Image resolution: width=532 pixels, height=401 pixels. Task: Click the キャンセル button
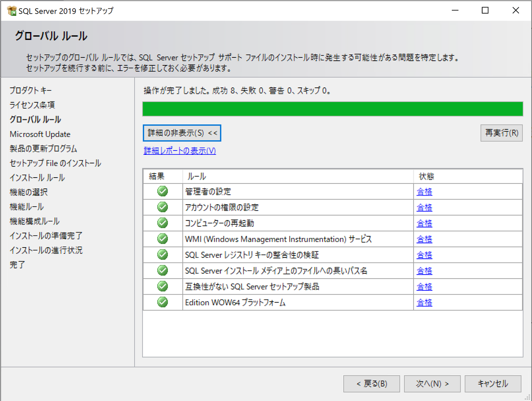(493, 384)
